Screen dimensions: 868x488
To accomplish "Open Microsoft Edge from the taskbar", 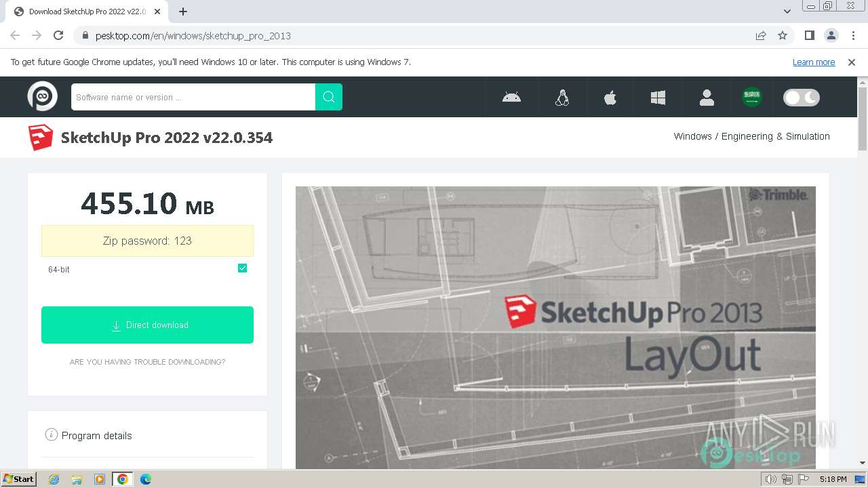I will pos(146,479).
